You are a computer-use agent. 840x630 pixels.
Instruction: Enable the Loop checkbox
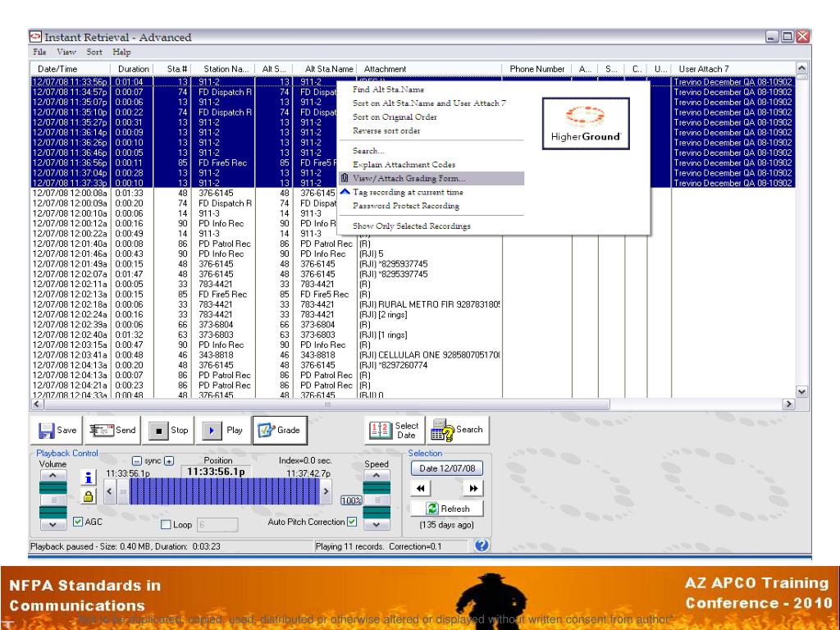[166, 524]
